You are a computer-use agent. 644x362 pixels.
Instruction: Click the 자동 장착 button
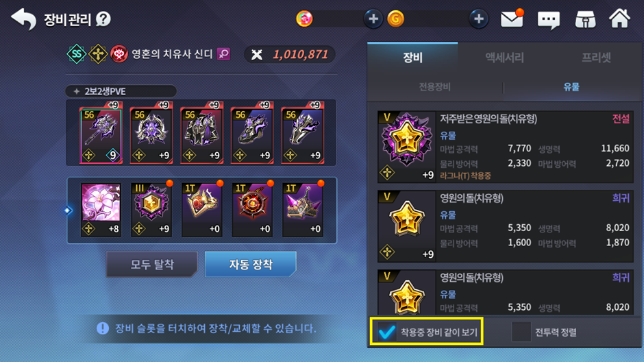(251, 264)
